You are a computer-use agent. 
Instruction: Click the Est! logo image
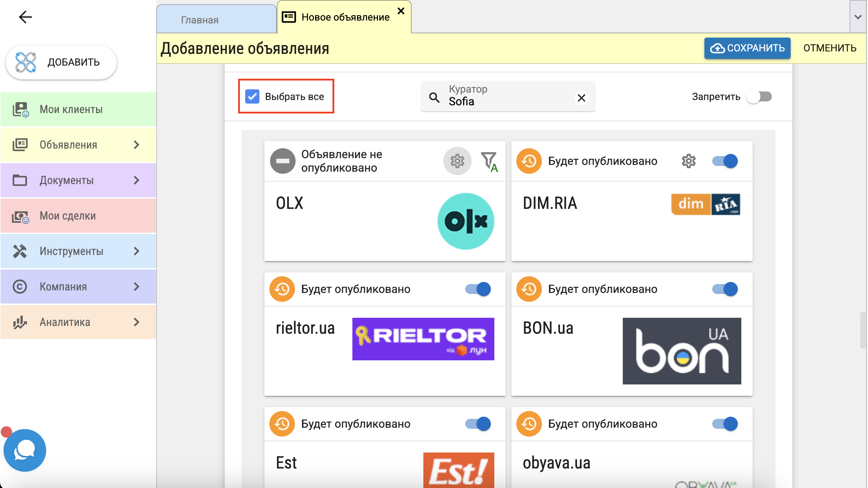[459, 470]
